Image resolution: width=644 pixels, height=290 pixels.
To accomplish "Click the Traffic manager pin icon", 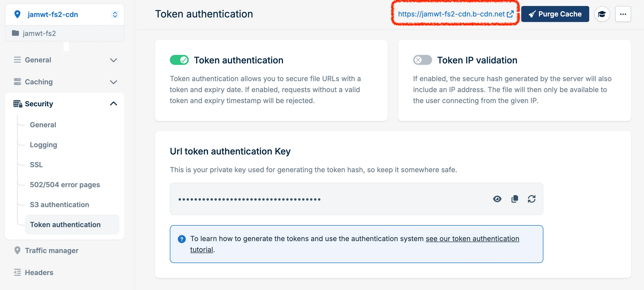I will click(17, 250).
